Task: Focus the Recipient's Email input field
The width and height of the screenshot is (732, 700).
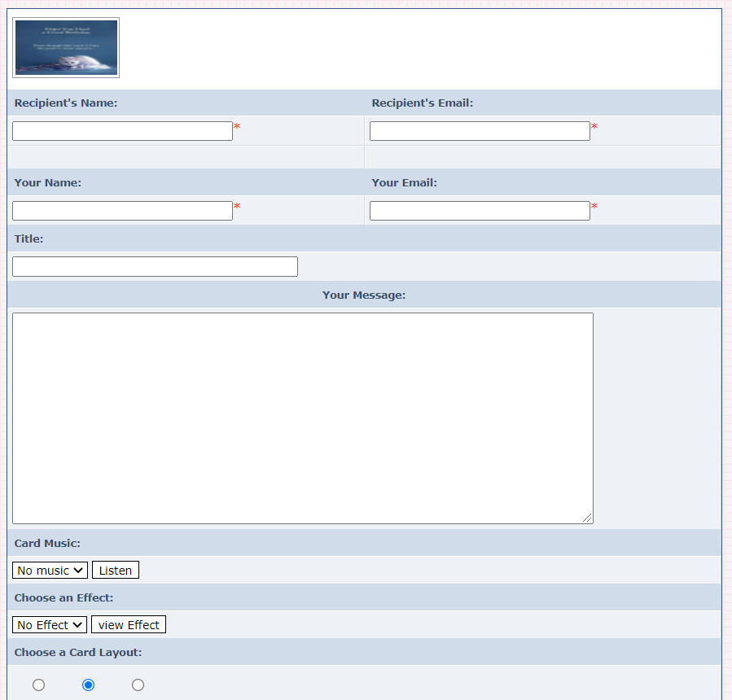Action: 480,131
